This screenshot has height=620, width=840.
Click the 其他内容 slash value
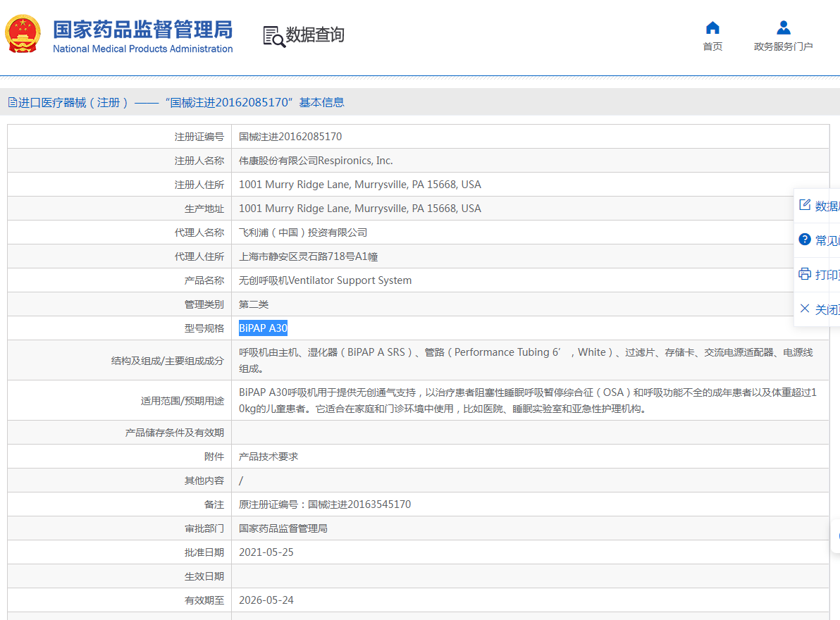pos(241,480)
